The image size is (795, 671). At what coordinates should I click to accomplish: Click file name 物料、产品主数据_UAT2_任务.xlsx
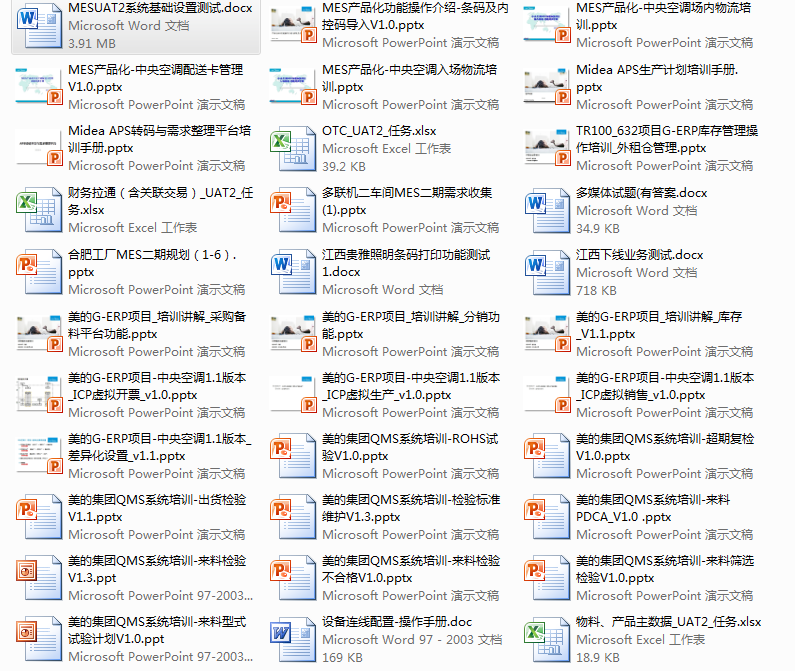point(668,622)
